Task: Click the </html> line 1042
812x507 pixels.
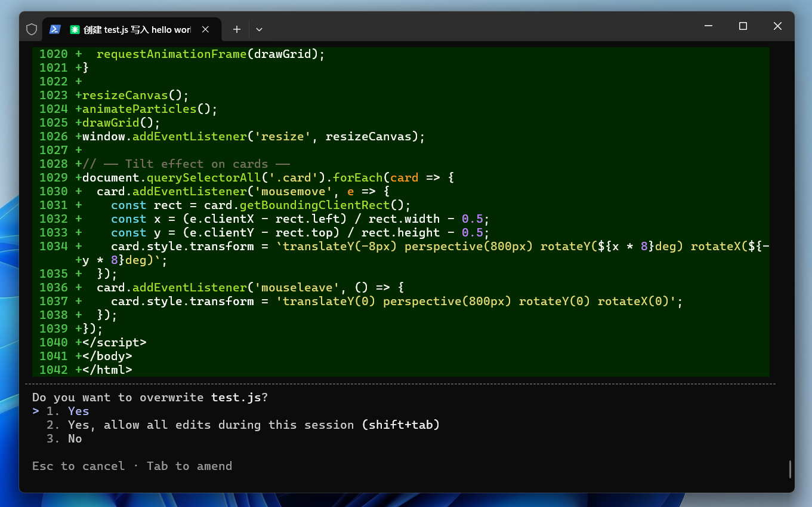Action: click(107, 370)
